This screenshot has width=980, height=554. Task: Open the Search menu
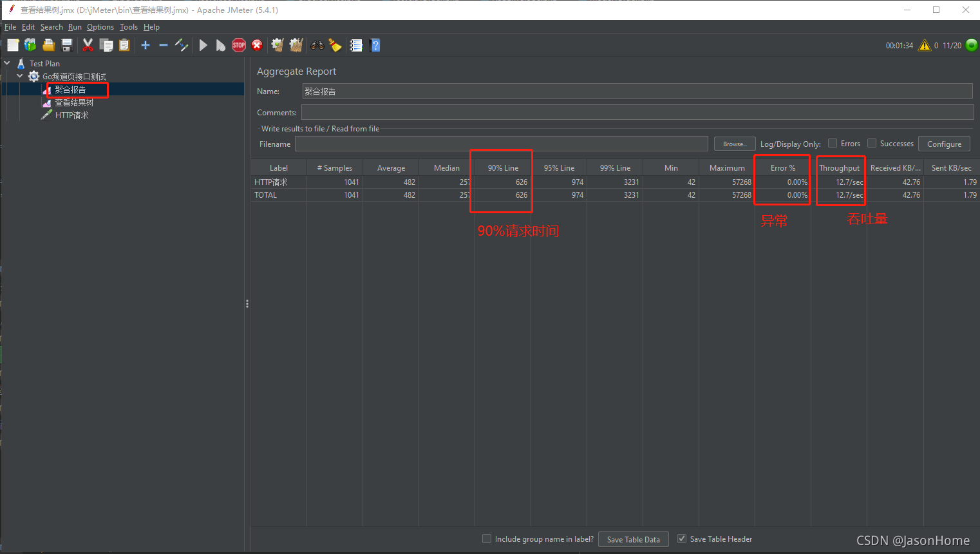[x=52, y=27]
